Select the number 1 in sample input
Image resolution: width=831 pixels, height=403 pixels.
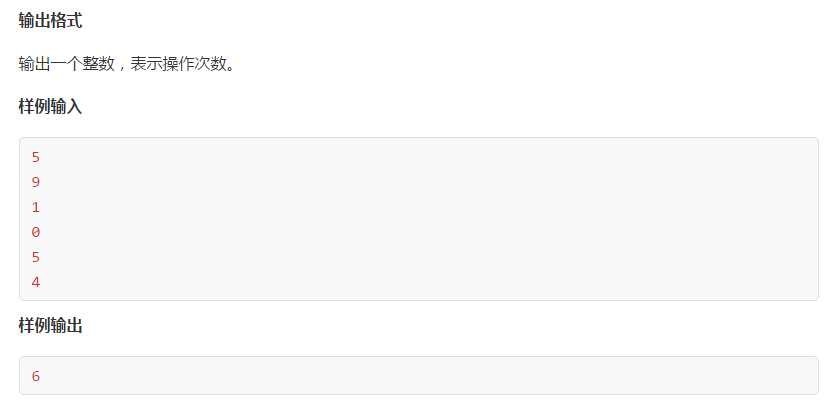click(36, 207)
